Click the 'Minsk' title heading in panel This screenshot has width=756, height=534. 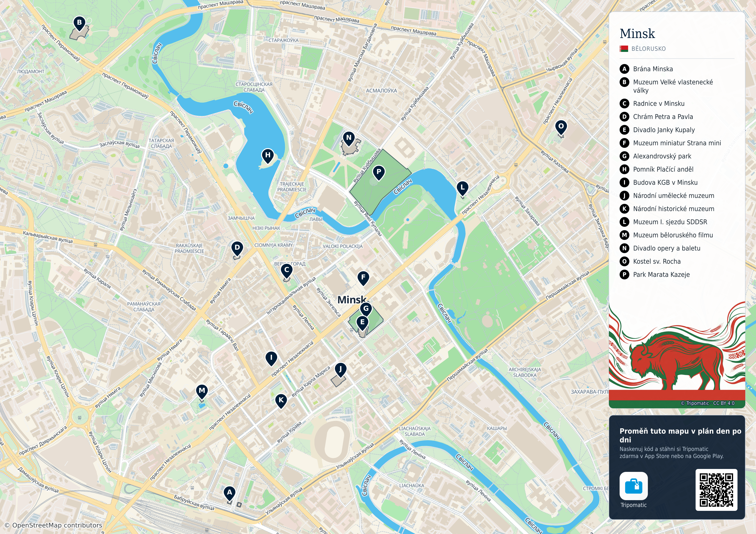tap(637, 34)
